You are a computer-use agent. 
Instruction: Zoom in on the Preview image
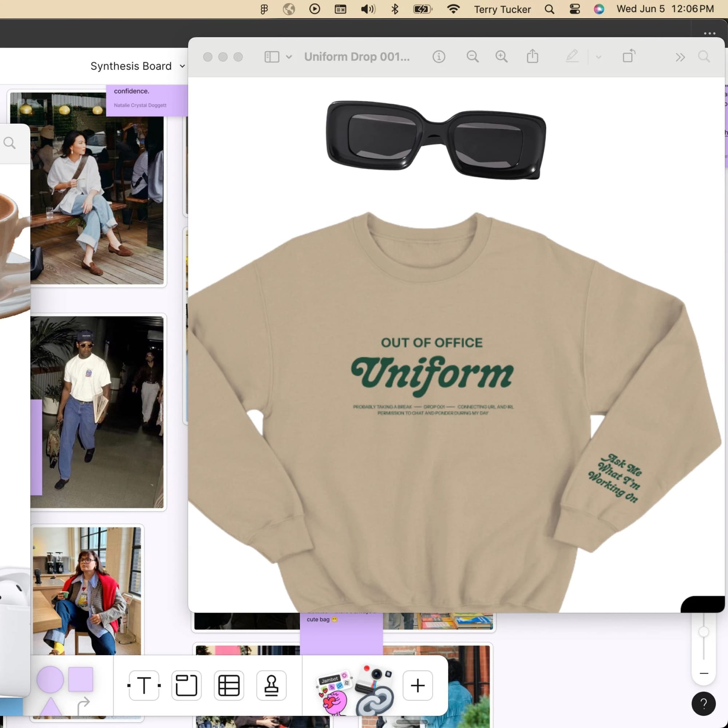tap(501, 57)
